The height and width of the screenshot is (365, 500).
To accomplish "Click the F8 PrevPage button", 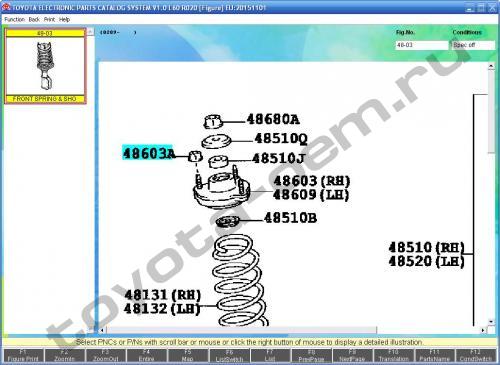I will pos(311,356).
